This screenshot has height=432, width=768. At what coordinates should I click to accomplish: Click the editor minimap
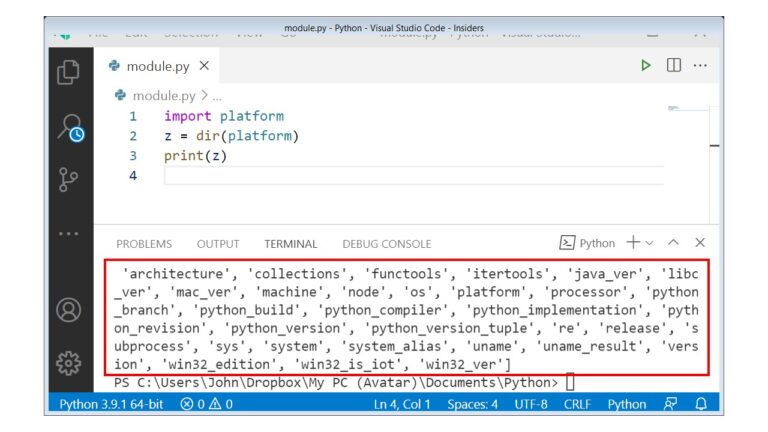[688, 108]
